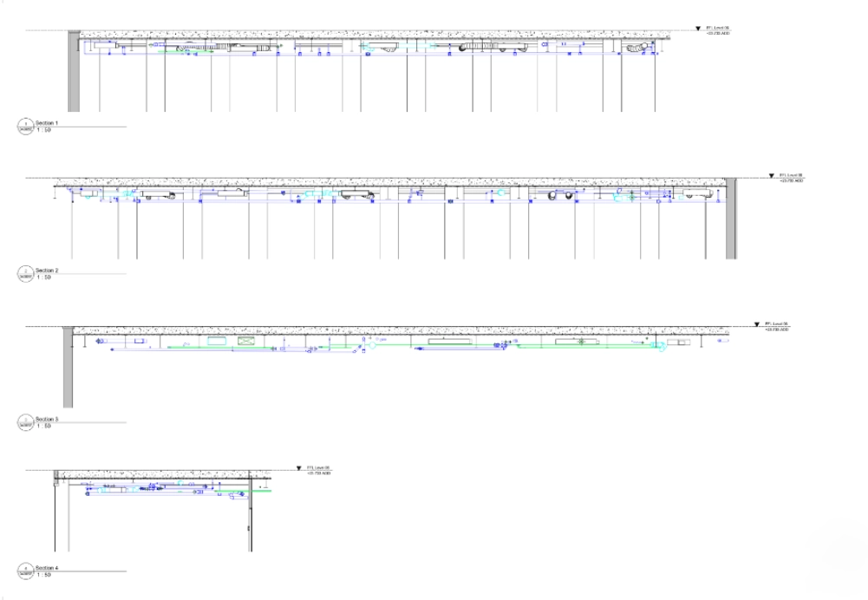Select the level triangle marker for Section 4
868x600 pixels.
click(x=297, y=469)
